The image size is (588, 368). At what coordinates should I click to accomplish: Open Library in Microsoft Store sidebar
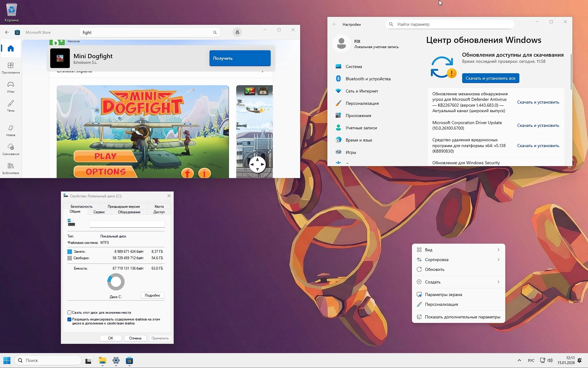click(x=11, y=169)
